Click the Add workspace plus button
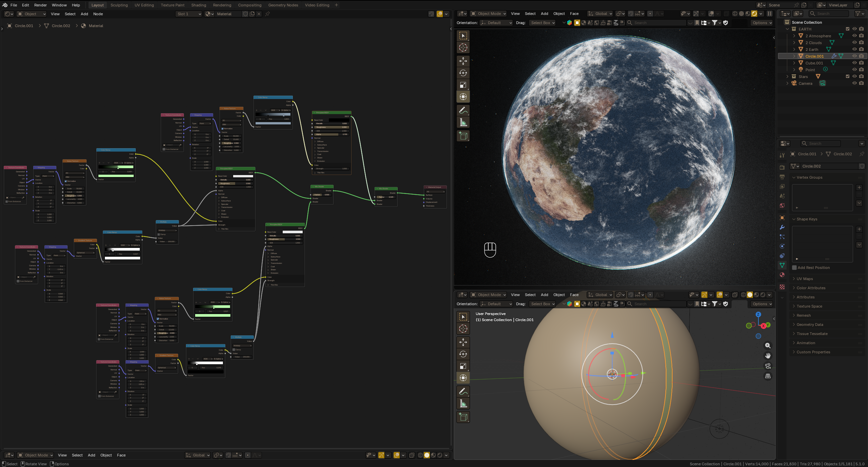This screenshot has width=868, height=467. [336, 5]
